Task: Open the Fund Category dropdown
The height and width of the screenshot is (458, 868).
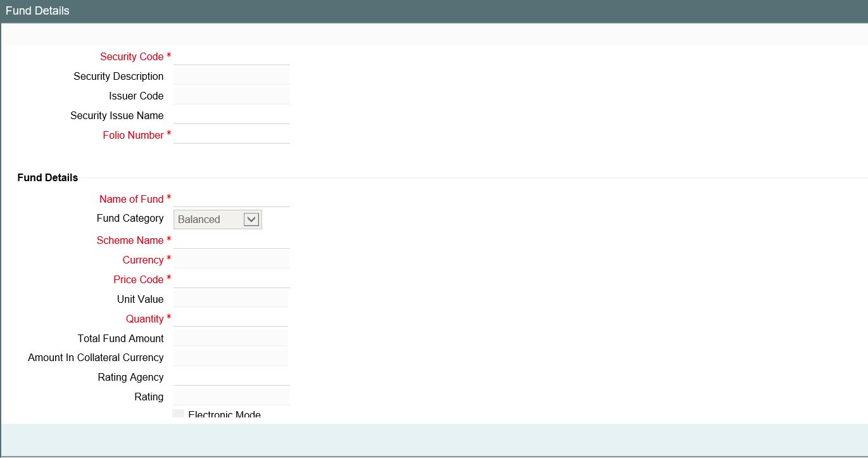Action: 218,219
